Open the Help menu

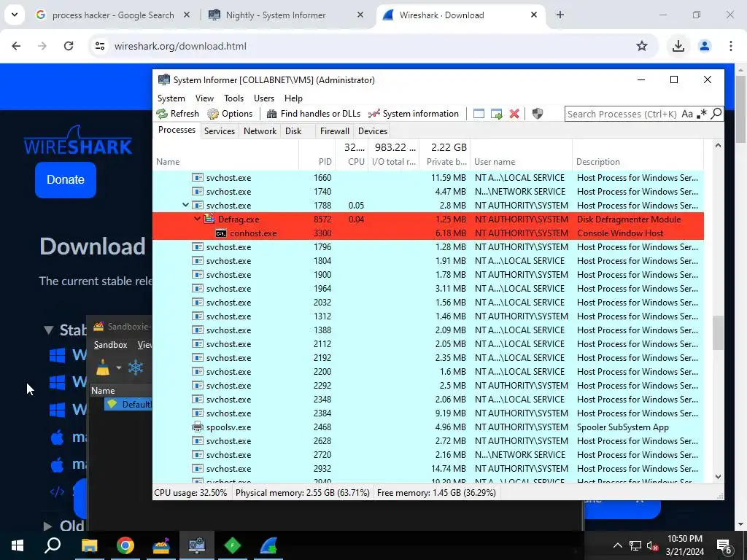[x=293, y=98]
